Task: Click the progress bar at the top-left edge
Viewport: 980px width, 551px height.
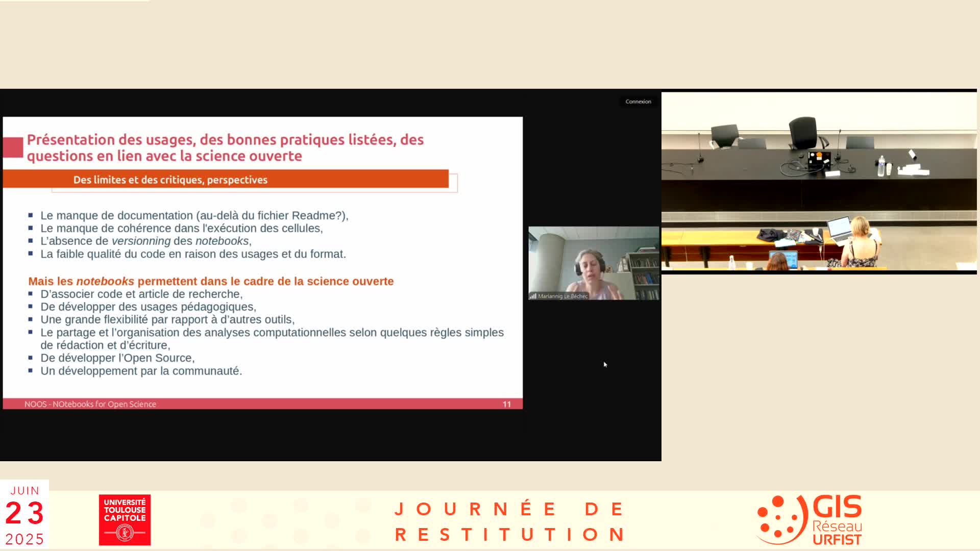Action: point(75,1)
